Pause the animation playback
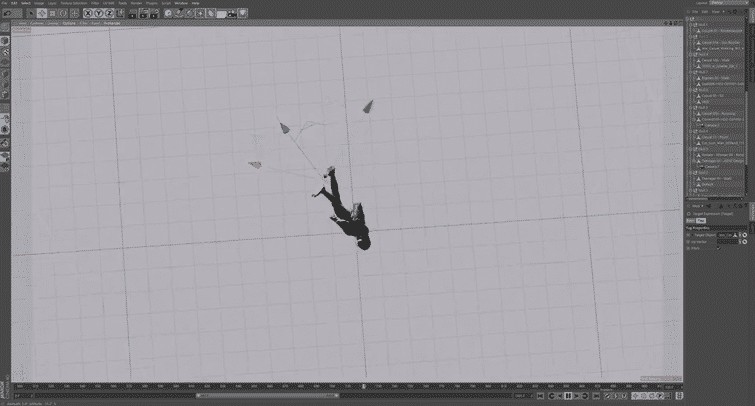This screenshot has height=406, width=755. 568,396
